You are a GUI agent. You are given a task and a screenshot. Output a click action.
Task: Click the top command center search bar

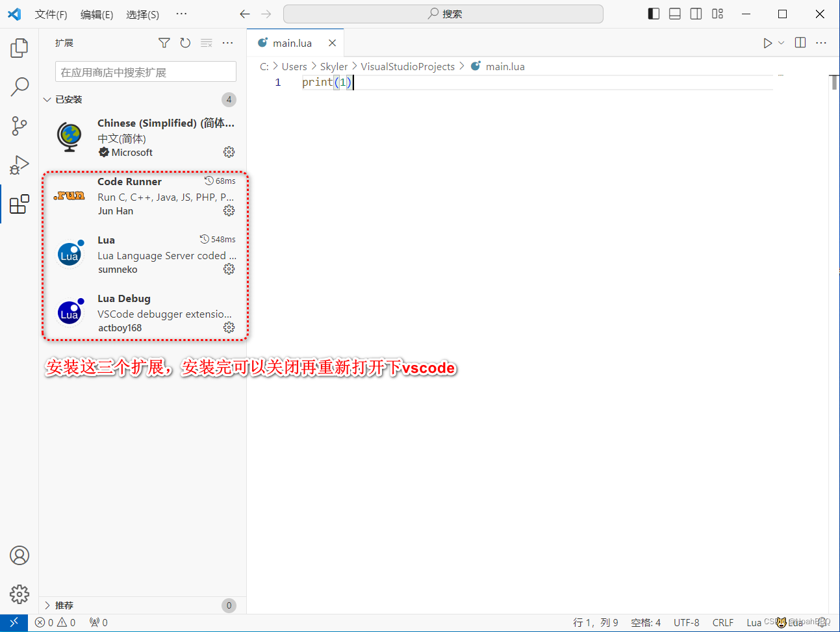click(443, 14)
